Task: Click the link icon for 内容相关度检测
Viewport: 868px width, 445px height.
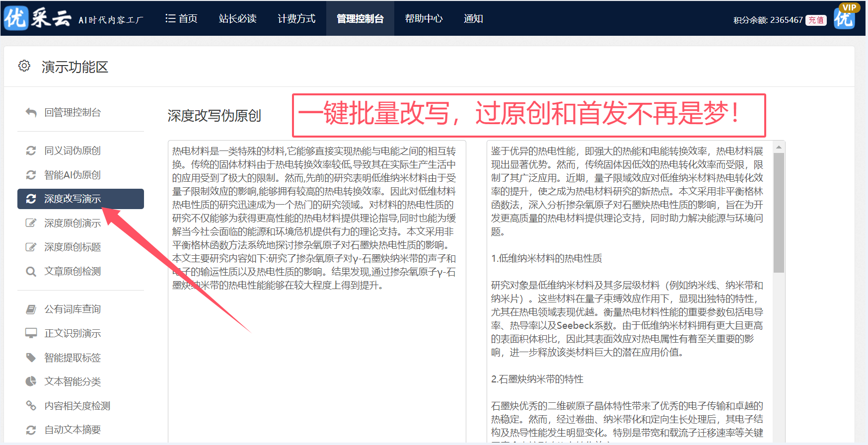Action: pyautogui.click(x=31, y=406)
